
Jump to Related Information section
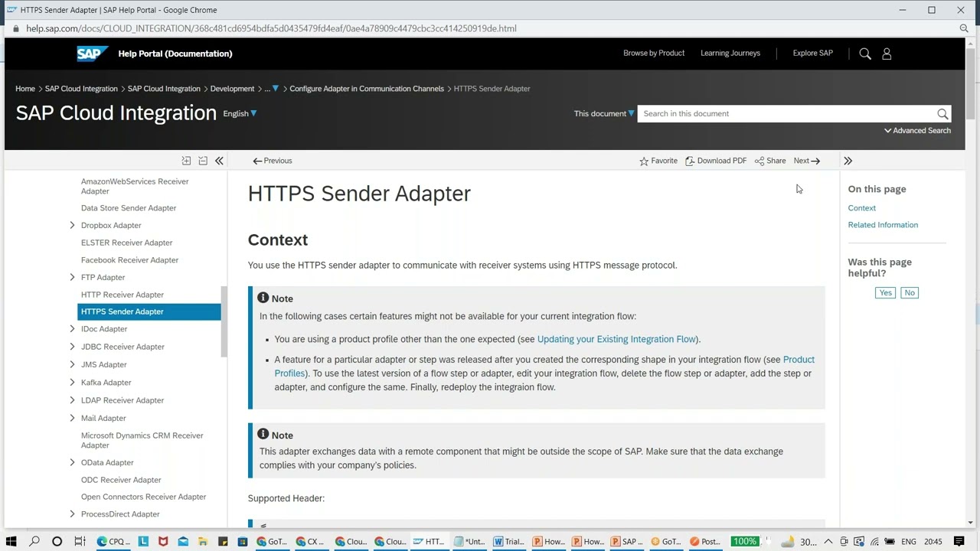coord(883,225)
